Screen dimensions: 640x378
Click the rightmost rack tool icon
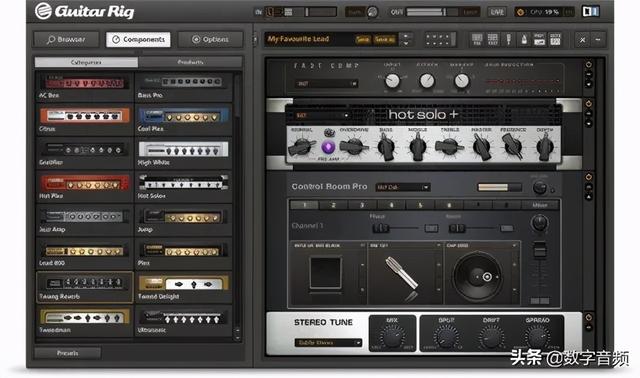coord(555,39)
